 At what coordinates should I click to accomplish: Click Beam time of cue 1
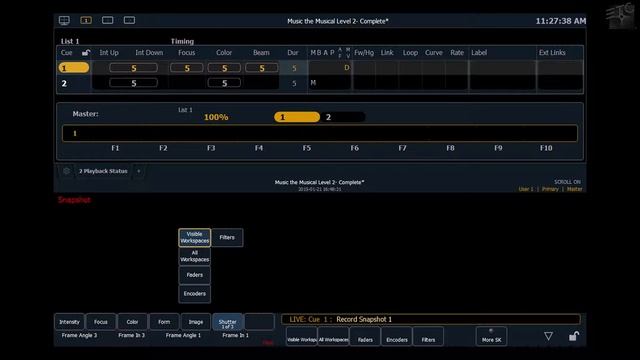[x=262, y=68]
